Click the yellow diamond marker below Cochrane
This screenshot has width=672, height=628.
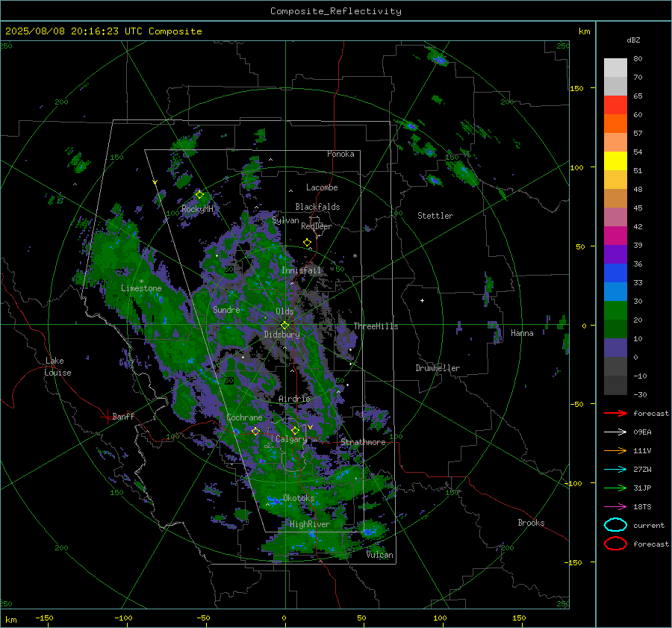256,431
